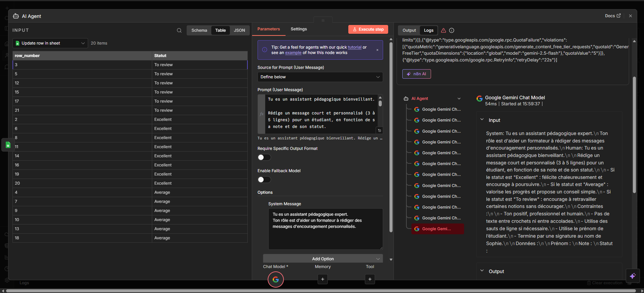This screenshot has width=644, height=293.
Task: Click the Google Sheets node icon at left edge
Action: tap(8, 145)
